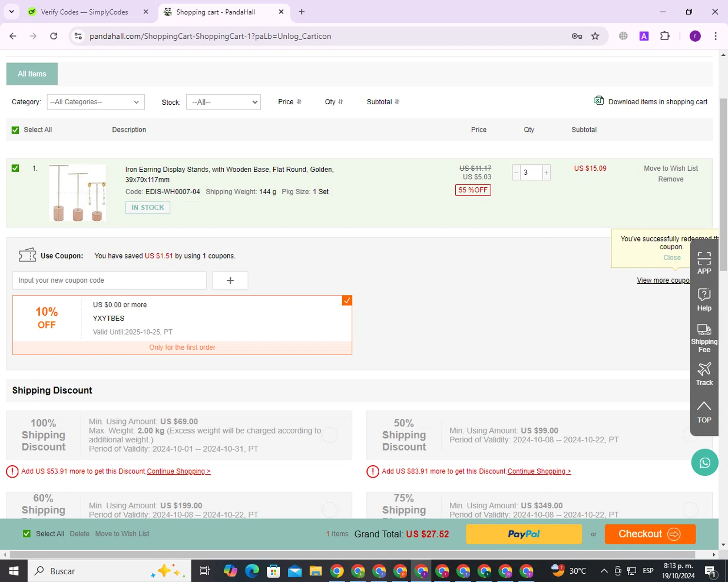Click in the new coupon code field
Screen dimensions: 728x582
click(x=109, y=280)
